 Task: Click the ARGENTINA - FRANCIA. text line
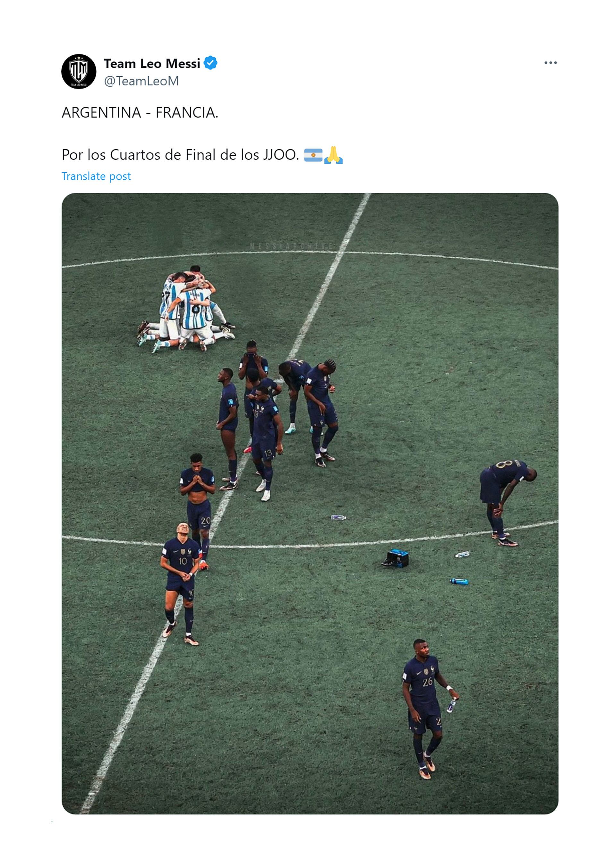140,113
